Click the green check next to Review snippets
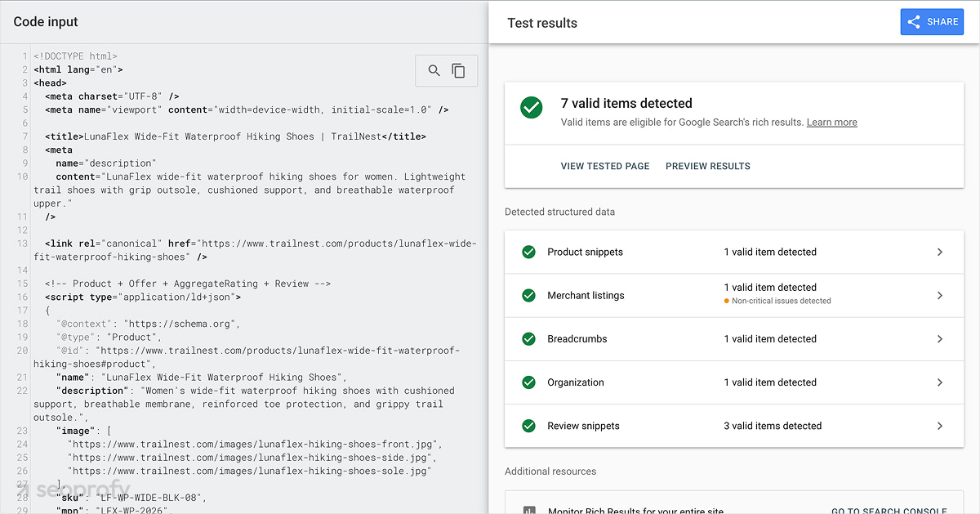 (x=528, y=426)
